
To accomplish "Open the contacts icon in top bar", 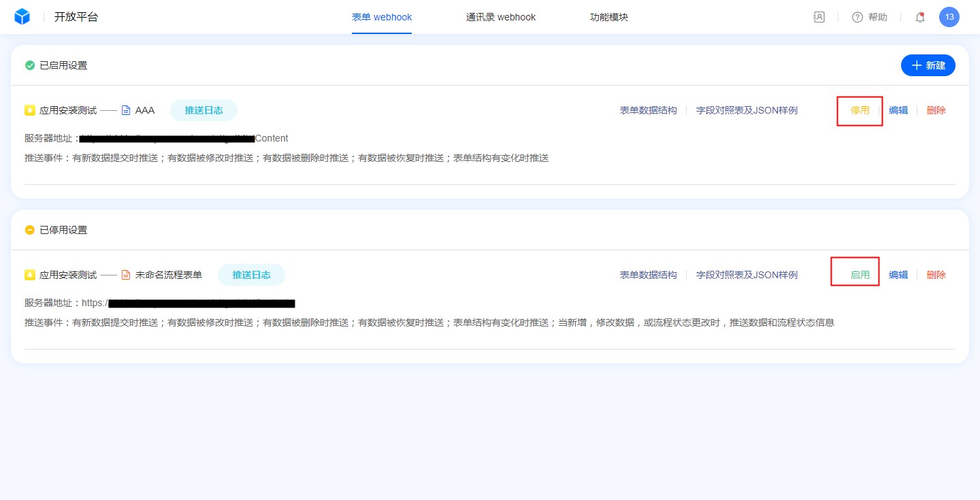I will (819, 17).
